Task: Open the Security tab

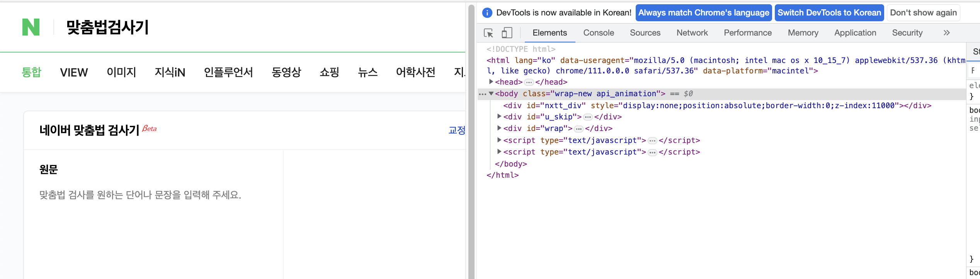Action: click(907, 33)
